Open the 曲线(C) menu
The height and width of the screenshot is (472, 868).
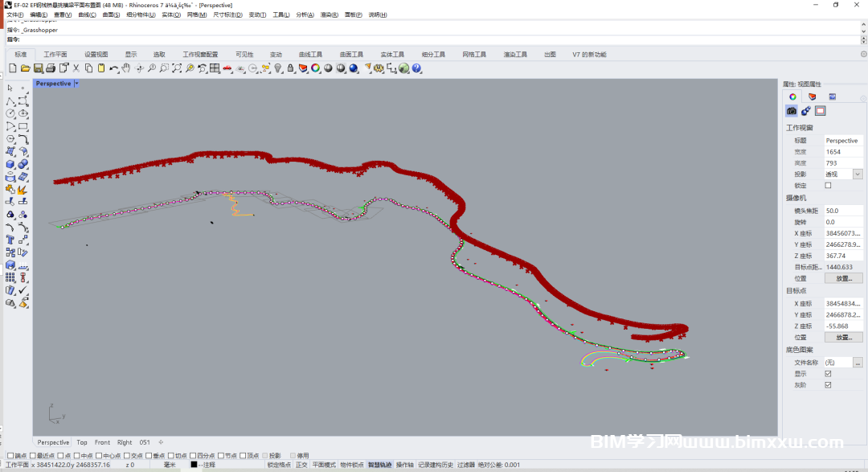pos(87,14)
